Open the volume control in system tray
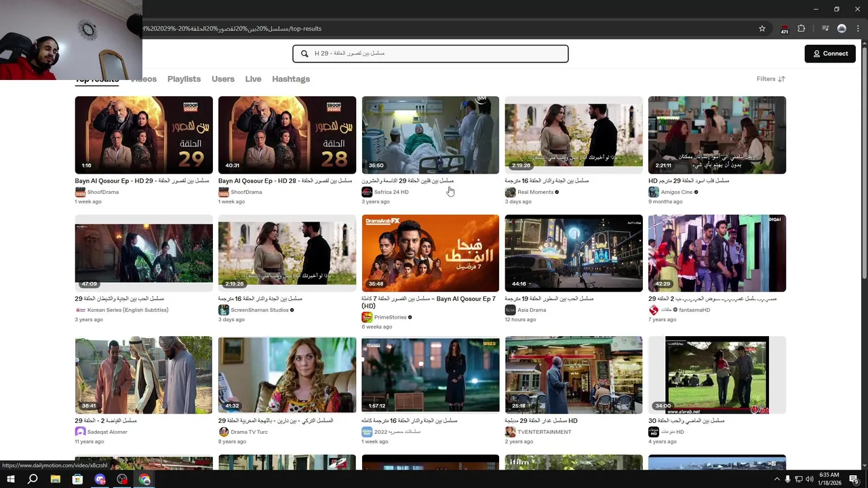The height and width of the screenshot is (488, 868). 809,479
